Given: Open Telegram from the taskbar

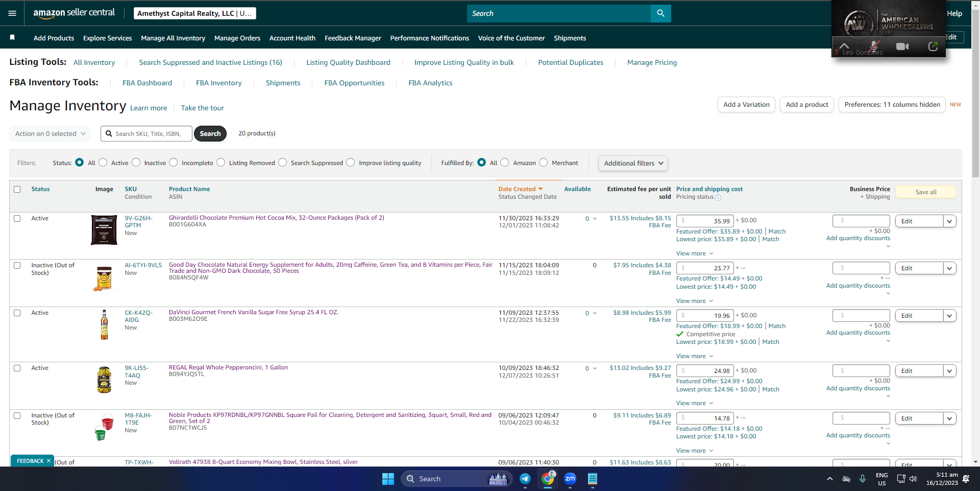Looking at the screenshot, I should coord(525,479).
